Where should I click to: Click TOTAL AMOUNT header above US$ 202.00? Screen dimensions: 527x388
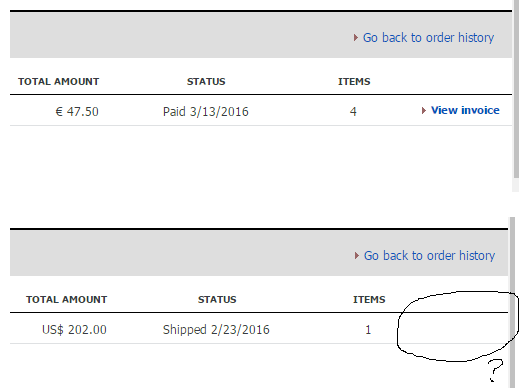(67, 300)
